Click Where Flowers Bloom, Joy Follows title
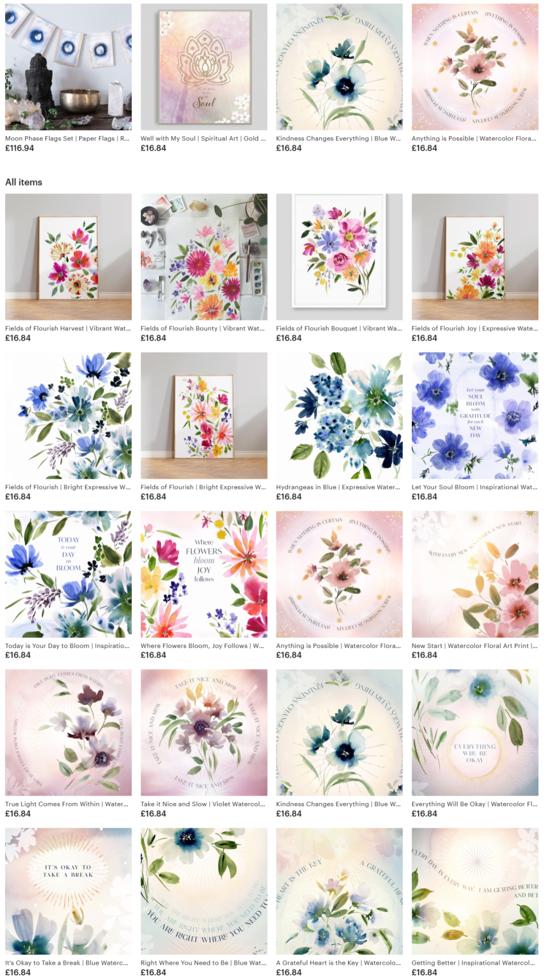 [x=202, y=646]
